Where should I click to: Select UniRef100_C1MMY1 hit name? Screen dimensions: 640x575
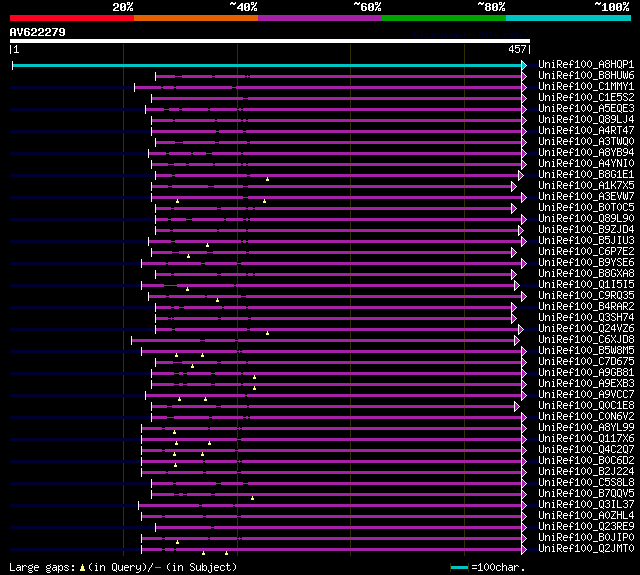click(586, 87)
